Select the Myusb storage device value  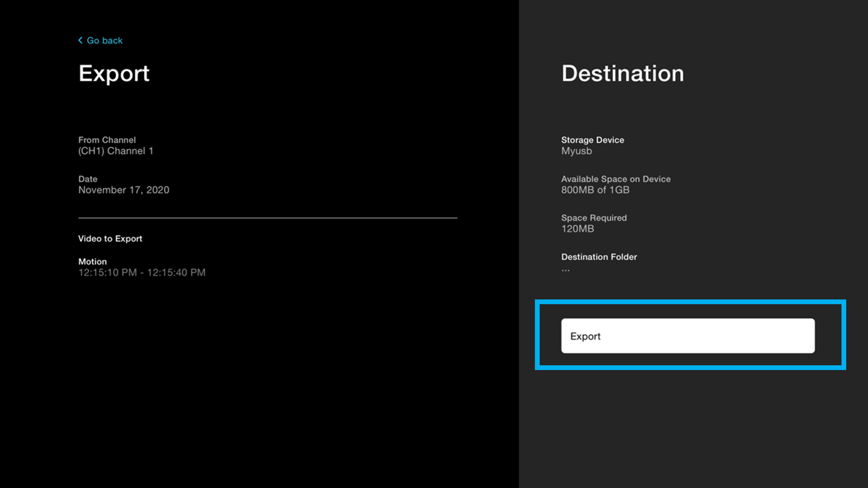click(x=577, y=151)
